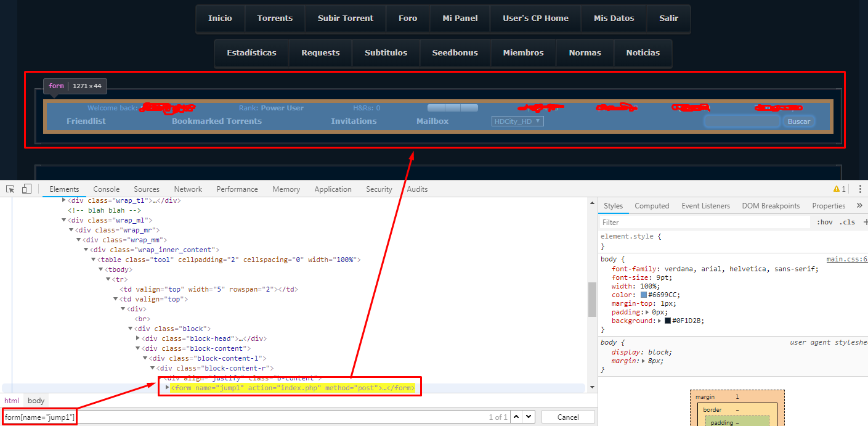Open the Miembros page
Viewport: 868px width, 426px height.
(x=523, y=53)
